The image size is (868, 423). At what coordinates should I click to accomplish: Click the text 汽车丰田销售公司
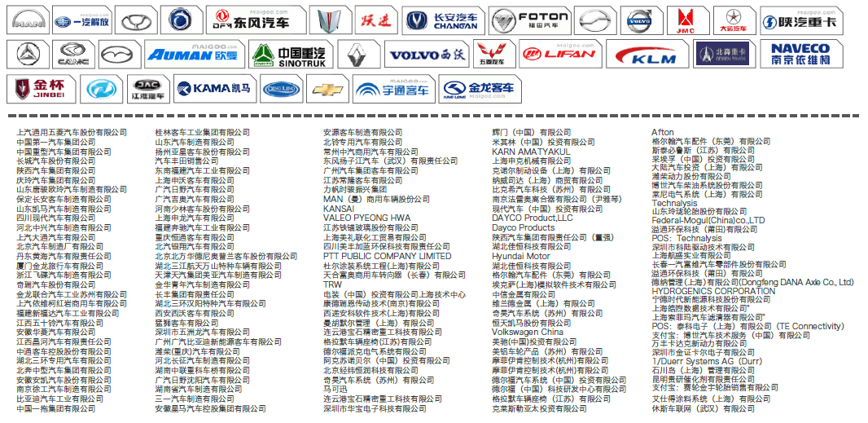pos(186,161)
